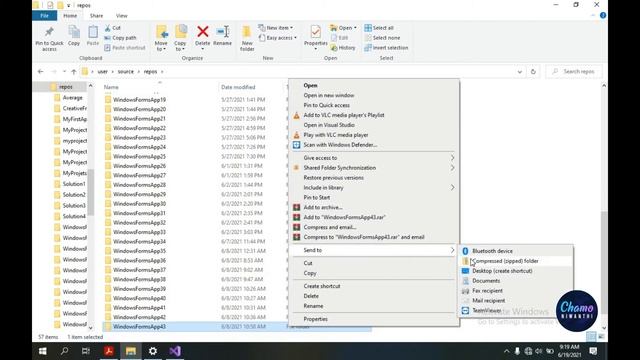
Task: Choose Desktop (create shortcut)
Action: (x=517, y=271)
